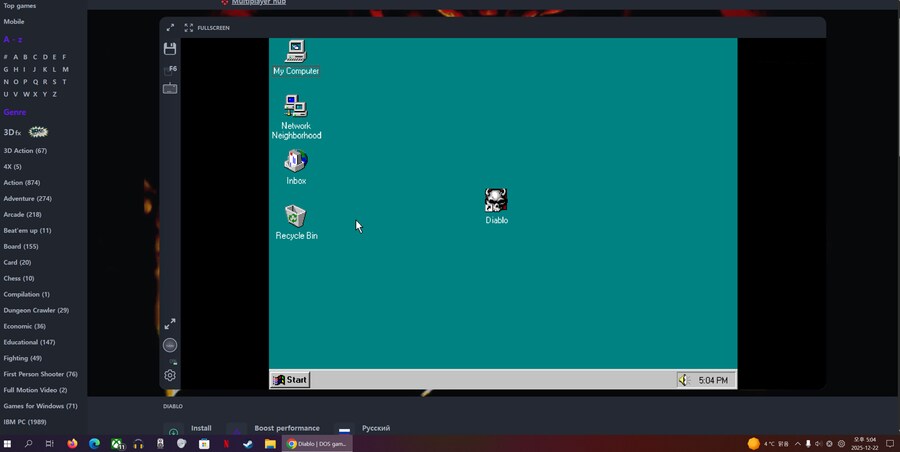Click the speaker volume tray icon
Viewport: 900px width, 452px height.
[684, 380]
